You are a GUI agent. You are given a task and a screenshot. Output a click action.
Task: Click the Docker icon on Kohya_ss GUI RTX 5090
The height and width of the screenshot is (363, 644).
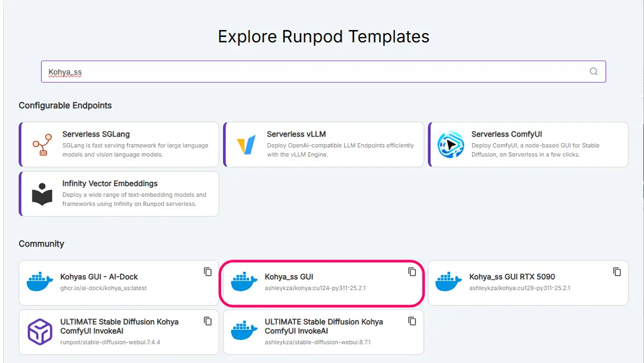click(x=449, y=282)
